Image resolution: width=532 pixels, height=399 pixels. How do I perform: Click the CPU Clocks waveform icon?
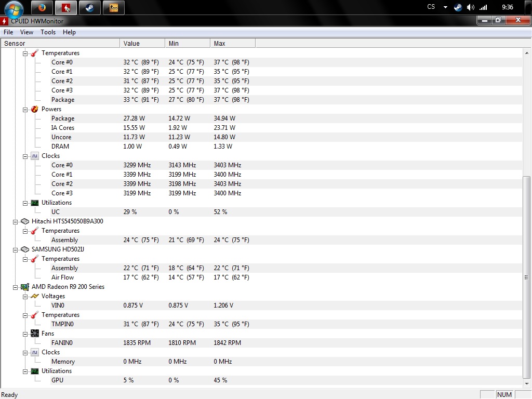coord(35,156)
